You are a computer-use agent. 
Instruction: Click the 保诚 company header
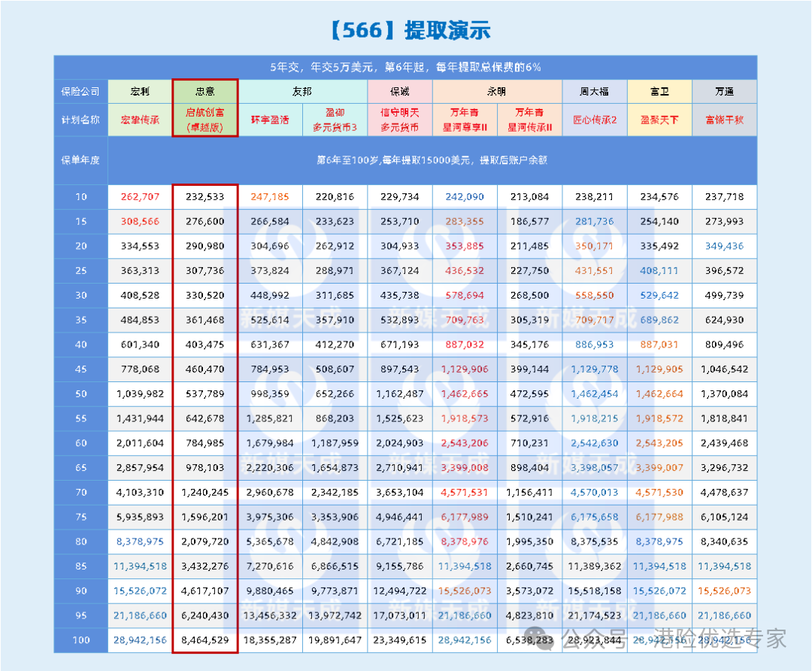coord(400,92)
